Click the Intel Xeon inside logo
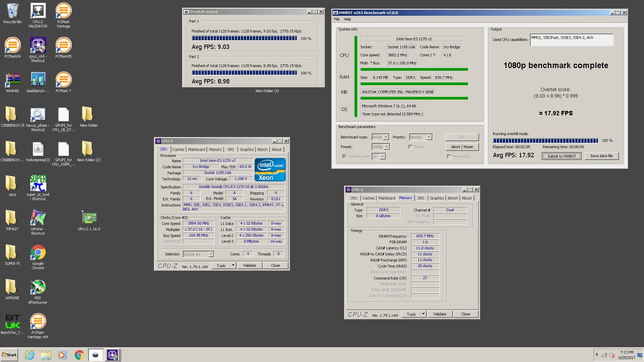Viewport: 644px width, 362px height. (270, 170)
